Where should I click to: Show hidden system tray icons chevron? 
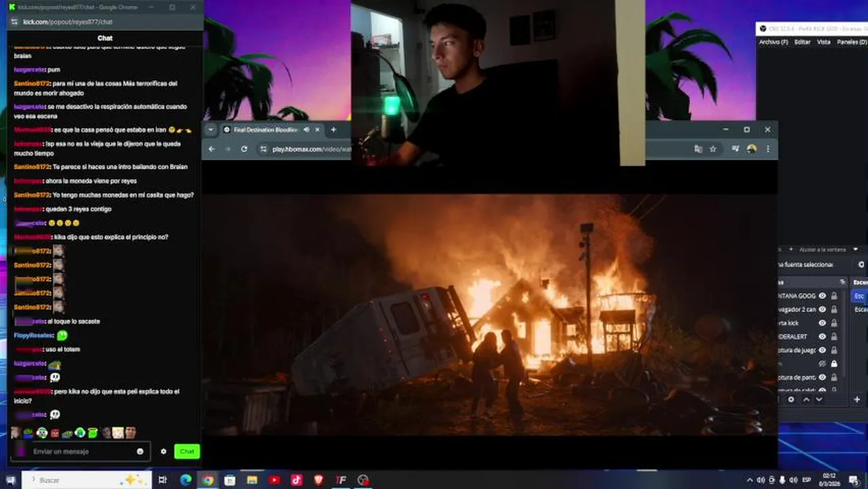pos(749,480)
